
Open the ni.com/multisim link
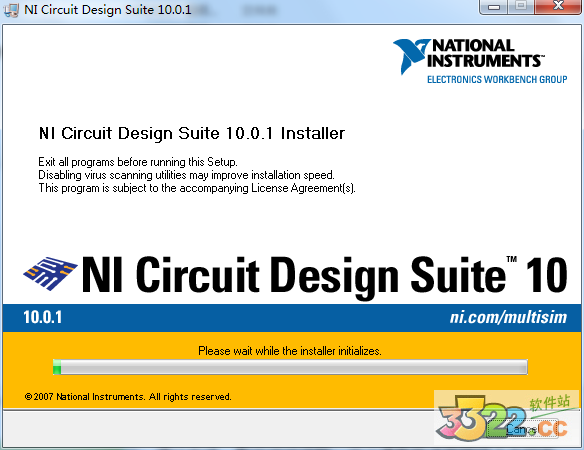[508, 317]
